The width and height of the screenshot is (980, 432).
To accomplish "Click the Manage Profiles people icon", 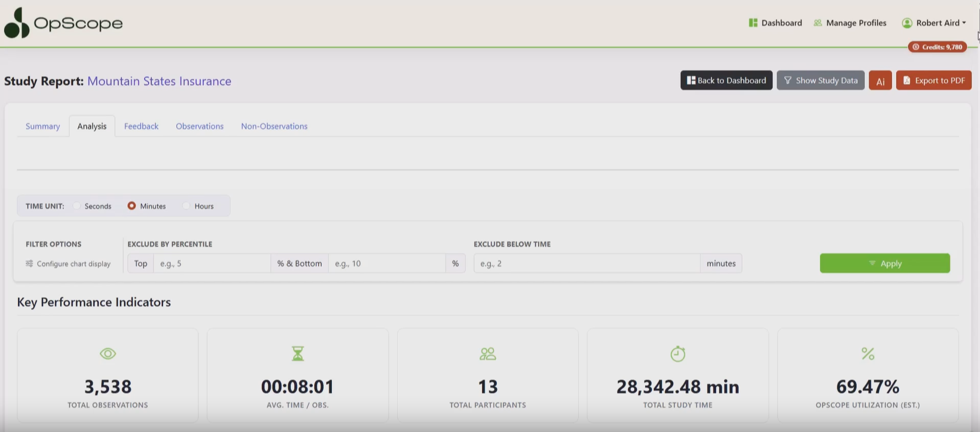I will click(818, 23).
